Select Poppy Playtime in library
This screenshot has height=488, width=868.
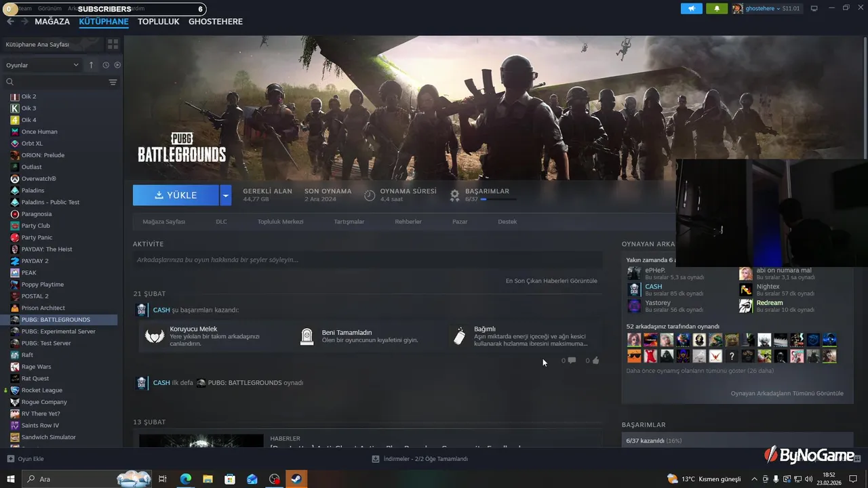43,285
